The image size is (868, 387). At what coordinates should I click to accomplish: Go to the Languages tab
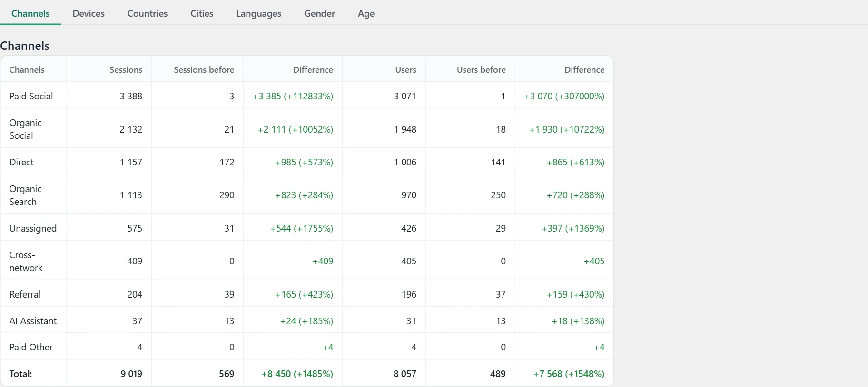point(259,13)
